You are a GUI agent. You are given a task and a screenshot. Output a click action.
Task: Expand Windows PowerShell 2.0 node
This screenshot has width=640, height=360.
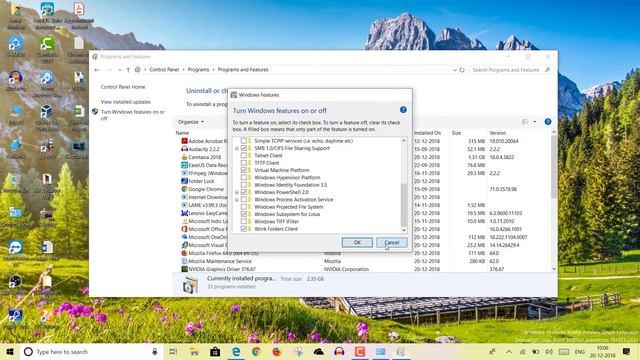point(236,192)
